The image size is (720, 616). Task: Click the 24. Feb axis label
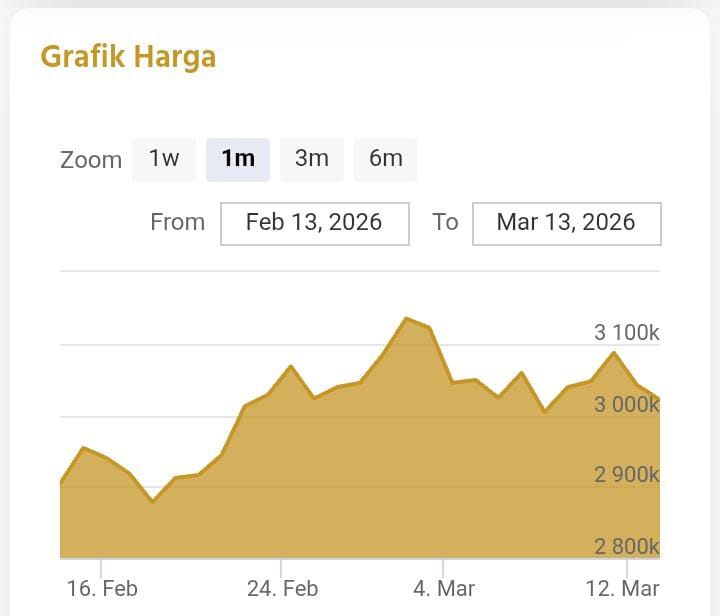282,588
